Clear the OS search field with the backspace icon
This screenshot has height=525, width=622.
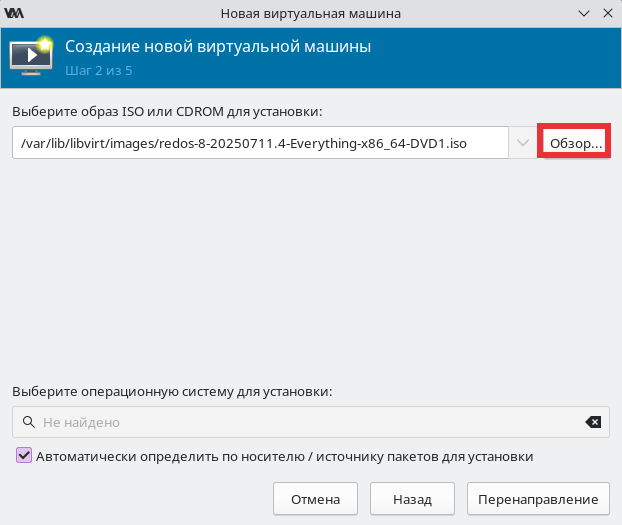coord(593,422)
